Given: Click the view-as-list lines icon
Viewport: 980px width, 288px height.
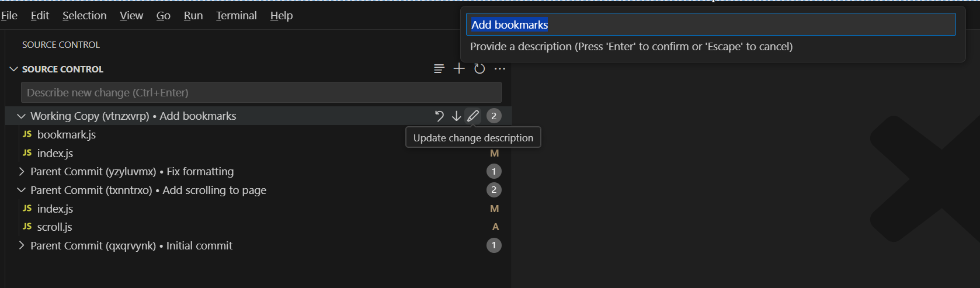Looking at the screenshot, I should click(439, 69).
